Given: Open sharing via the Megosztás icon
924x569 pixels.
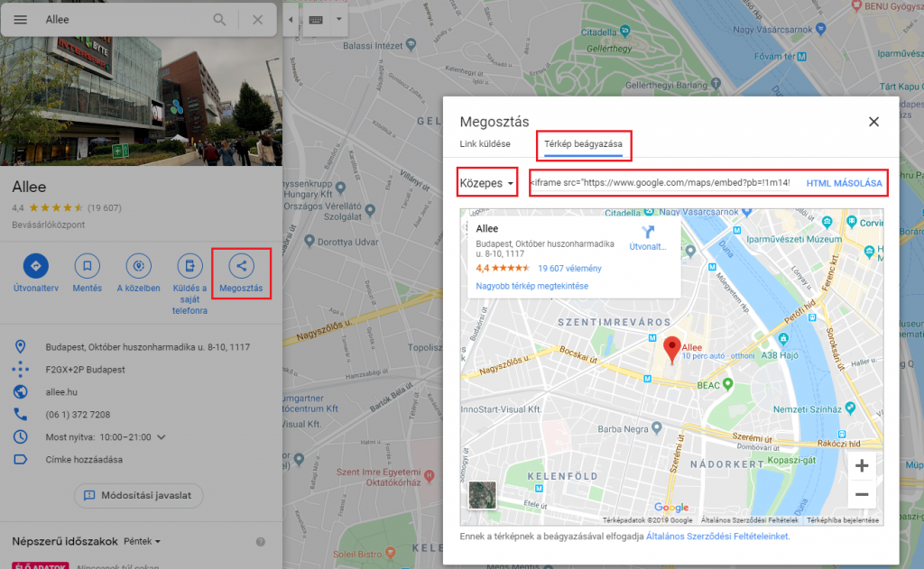Looking at the screenshot, I should pos(241,266).
